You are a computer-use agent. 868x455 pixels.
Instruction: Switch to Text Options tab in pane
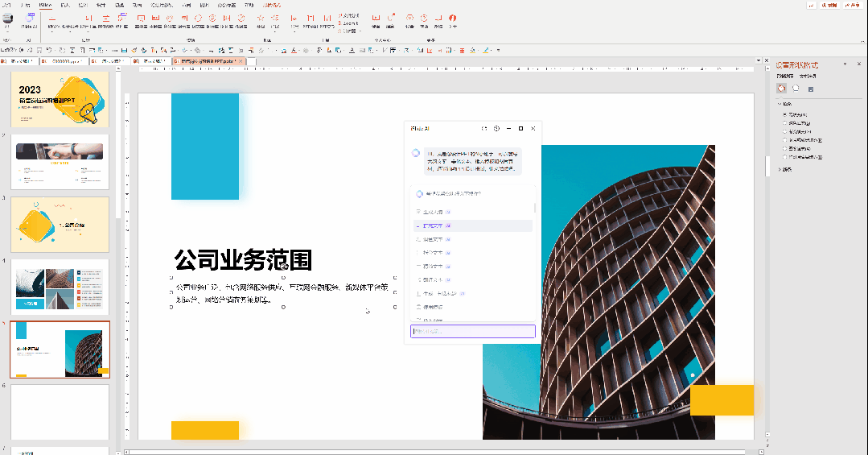pos(808,76)
